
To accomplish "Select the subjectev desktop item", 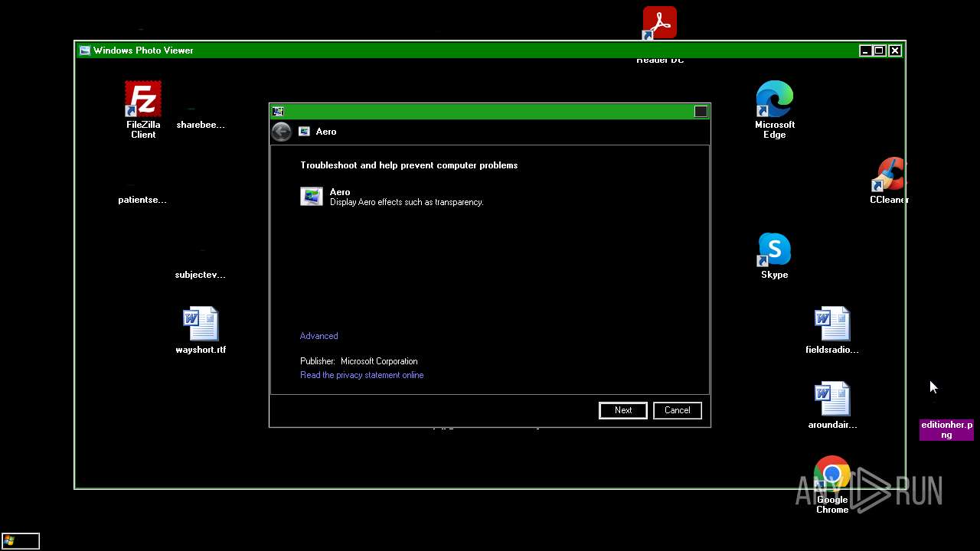I will (x=201, y=275).
